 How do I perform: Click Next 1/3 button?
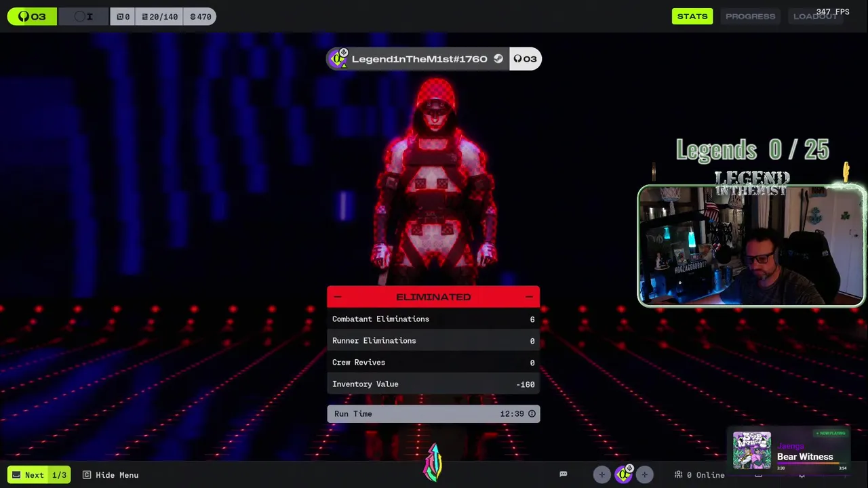click(x=40, y=475)
